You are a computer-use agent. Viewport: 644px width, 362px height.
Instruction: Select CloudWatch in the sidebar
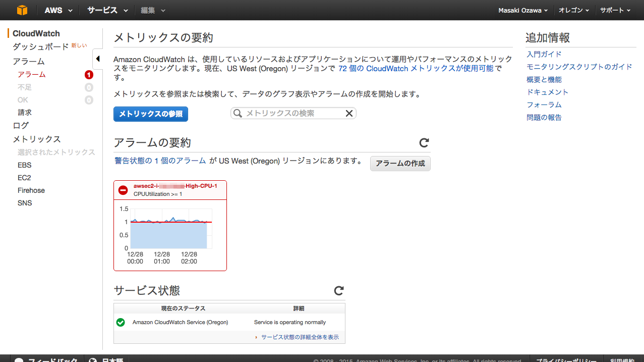(x=36, y=33)
